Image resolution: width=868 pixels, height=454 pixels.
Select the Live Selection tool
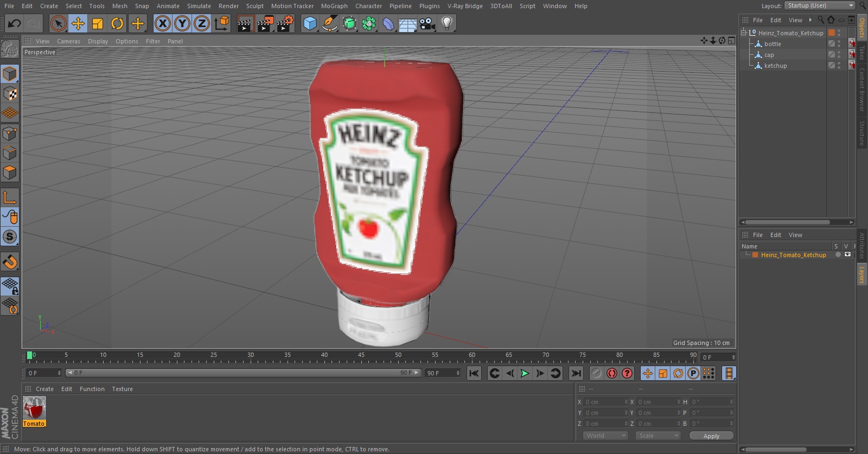click(58, 23)
